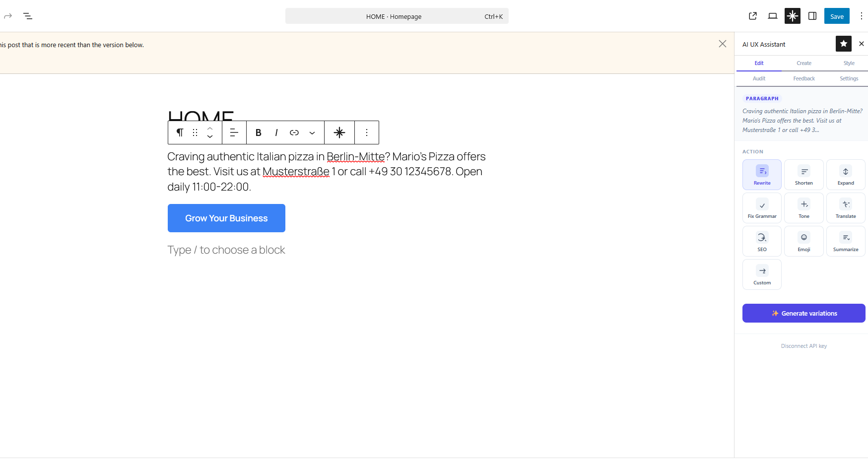The width and height of the screenshot is (868, 467).
Task: Open the document overview list view
Action: pos(28,16)
